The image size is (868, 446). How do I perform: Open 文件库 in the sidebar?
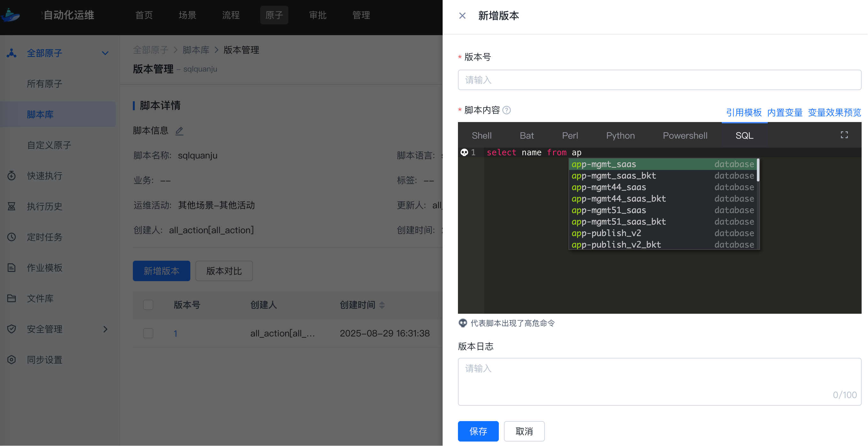[40, 298]
